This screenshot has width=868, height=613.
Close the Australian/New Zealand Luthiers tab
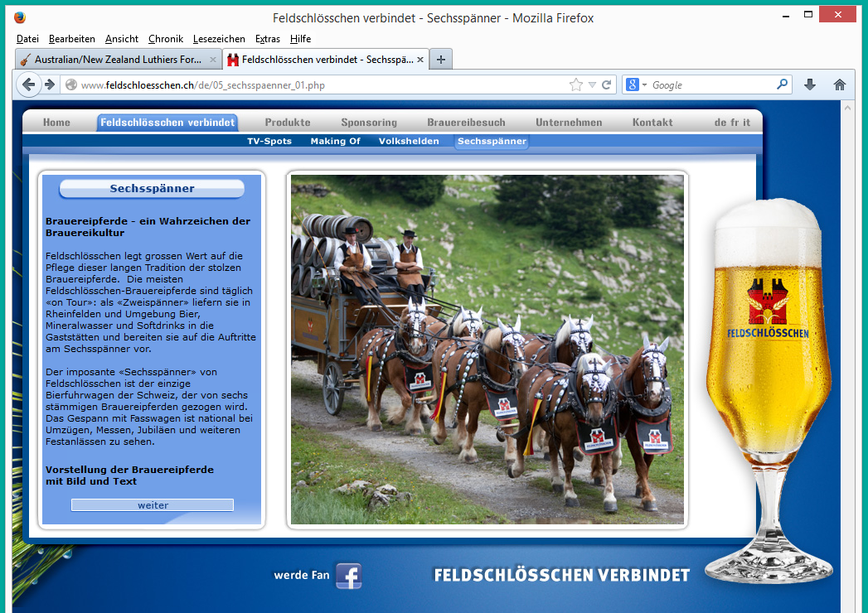pyautogui.click(x=212, y=59)
